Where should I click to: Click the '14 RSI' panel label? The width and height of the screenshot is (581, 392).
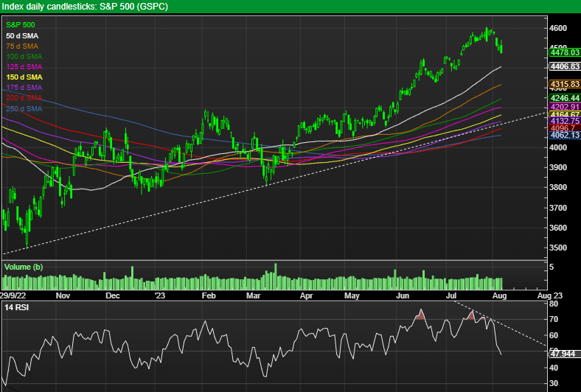(x=16, y=307)
